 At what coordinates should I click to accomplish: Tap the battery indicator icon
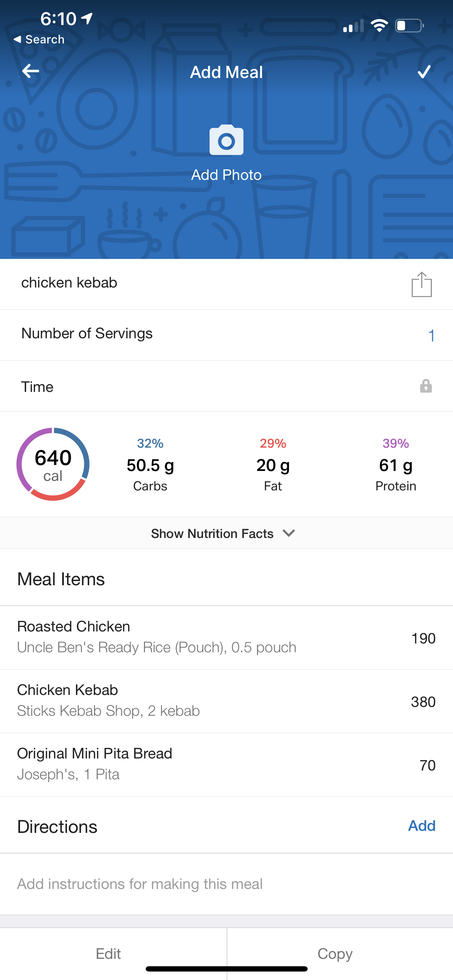[409, 26]
